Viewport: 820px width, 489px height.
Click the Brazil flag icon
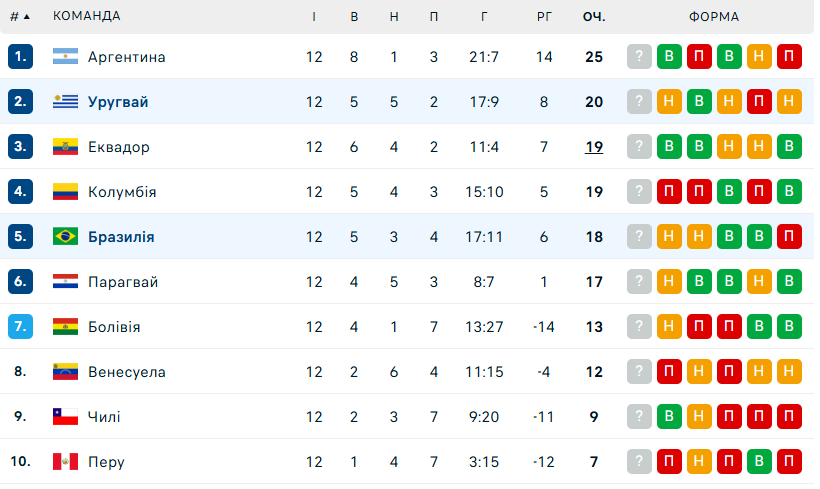pos(65,237)
